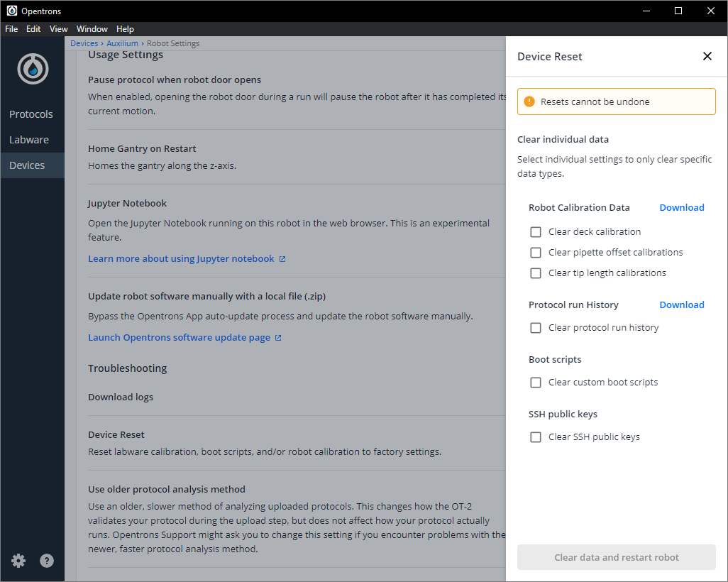This screenshot has width=728, height=582.
Task: Check Clear pipette offset calibrations
Action: 536,253
